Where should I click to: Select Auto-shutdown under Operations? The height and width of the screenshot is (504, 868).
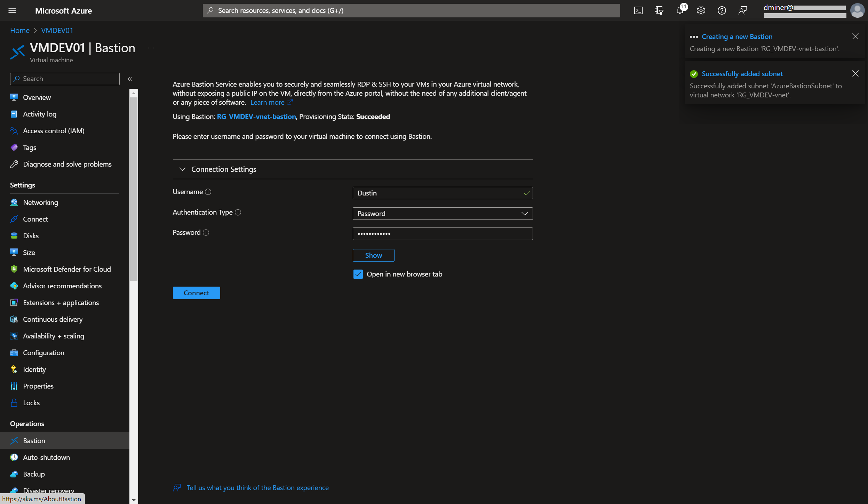46,457
